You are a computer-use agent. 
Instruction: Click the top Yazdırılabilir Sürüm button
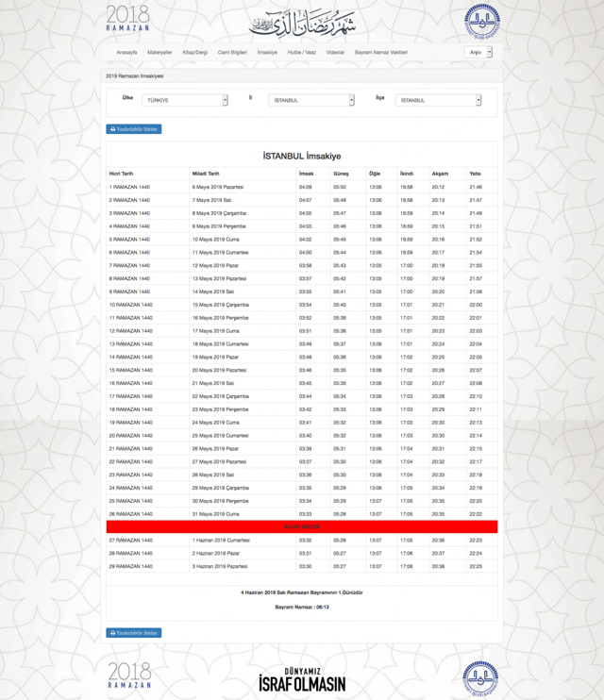click(134, 129)
